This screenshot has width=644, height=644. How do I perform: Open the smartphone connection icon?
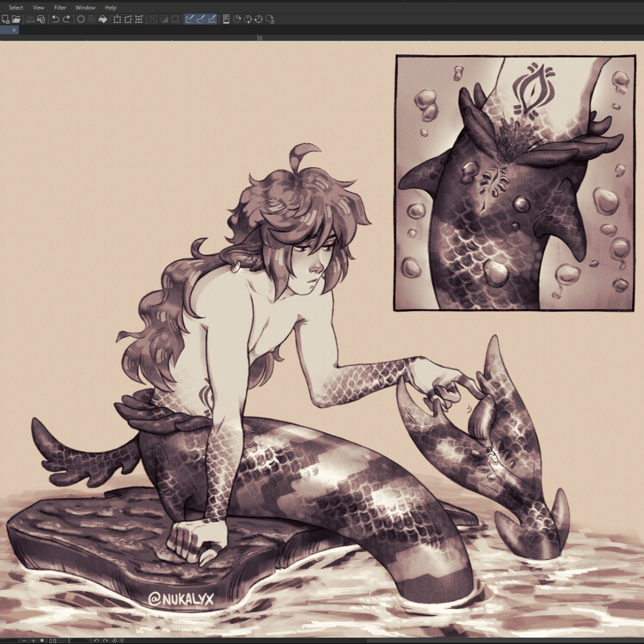226,19
